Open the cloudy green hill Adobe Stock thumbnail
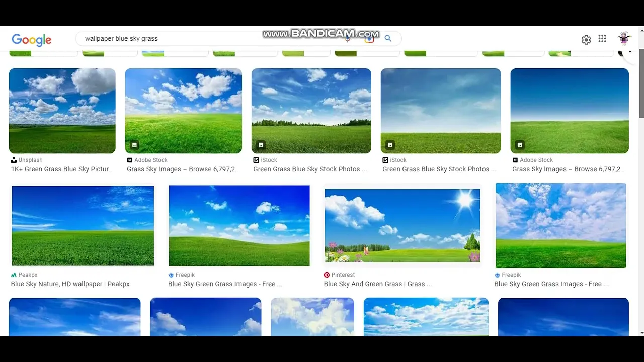This screenshot has width=644, height=362. point(183,111)
